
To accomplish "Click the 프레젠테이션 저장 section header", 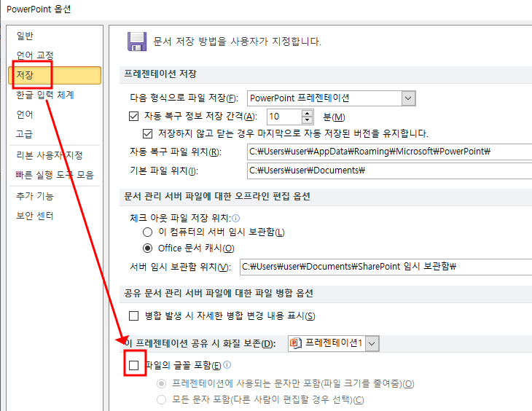I will point(160,74).
